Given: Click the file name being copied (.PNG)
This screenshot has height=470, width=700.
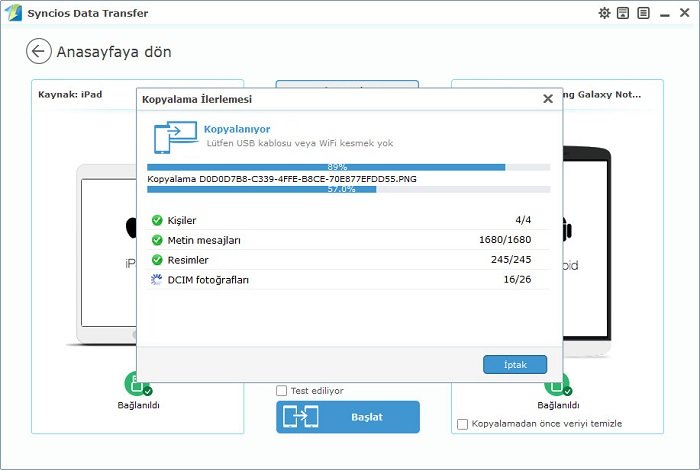Looking at the screenshot, I should click(308, 179).
